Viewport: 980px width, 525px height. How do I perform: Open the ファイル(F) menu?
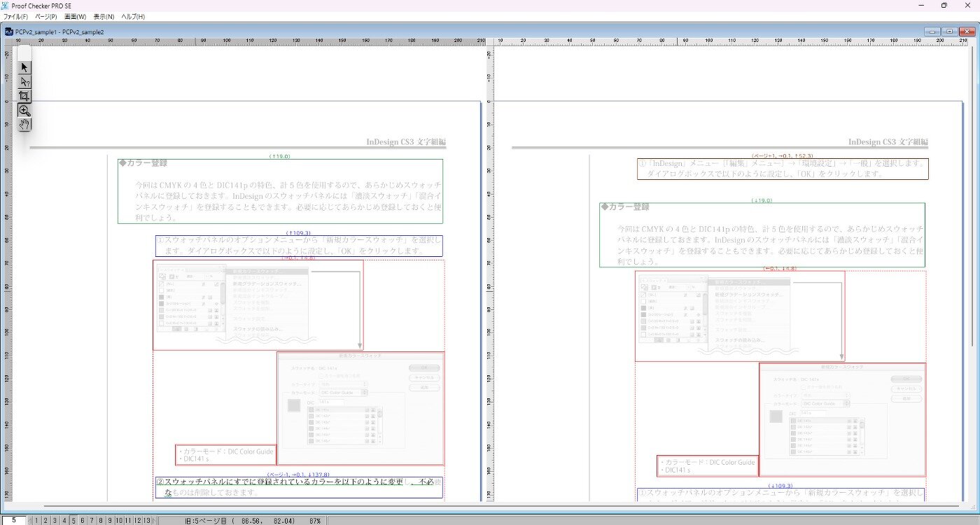(16, 16)
